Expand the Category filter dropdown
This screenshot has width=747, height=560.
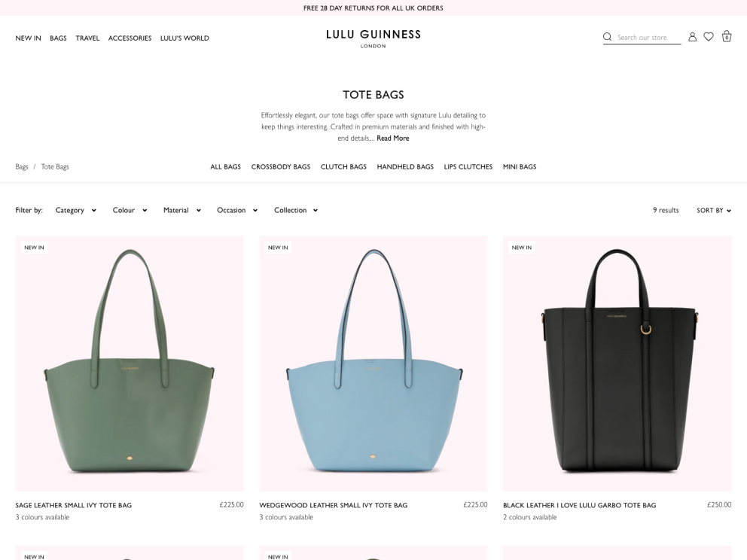(76, 210)
